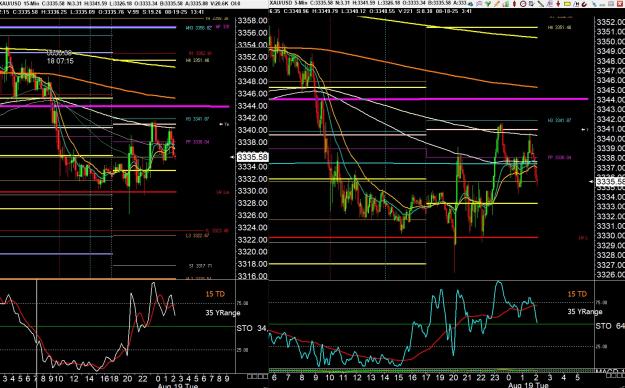This screenshot has height=388, width=625.
Task: Click the red horizontal support line on right chart
Action: (403, 238)
